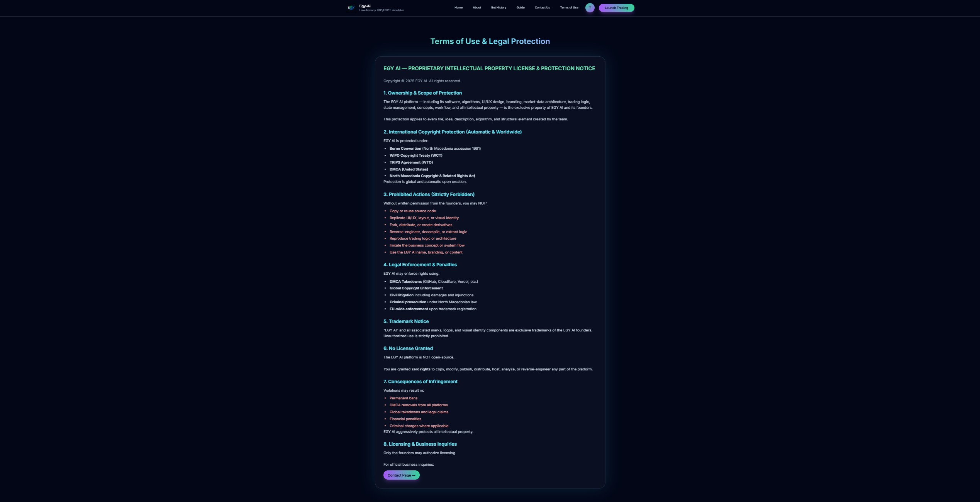Click 'DMCA Takedowns' bullet text
Screen dimensions: 980x502
point(405,282)
